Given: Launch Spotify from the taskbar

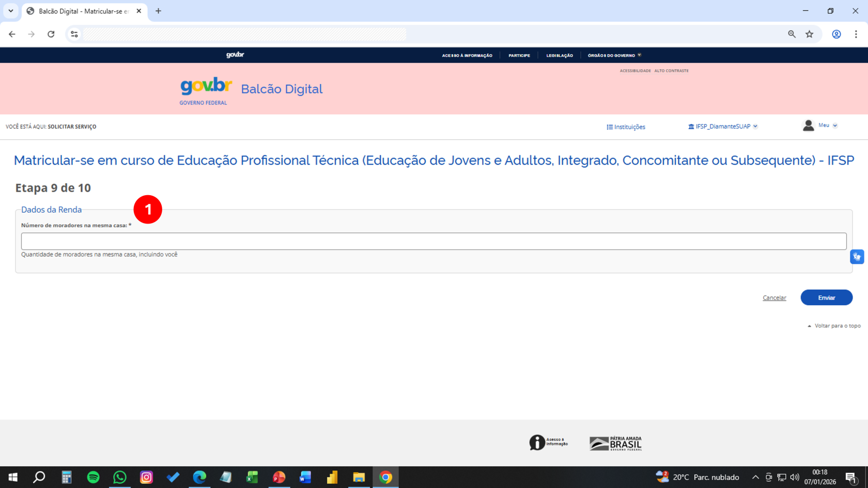Looking at the screenshot, I should coord(93,477).
